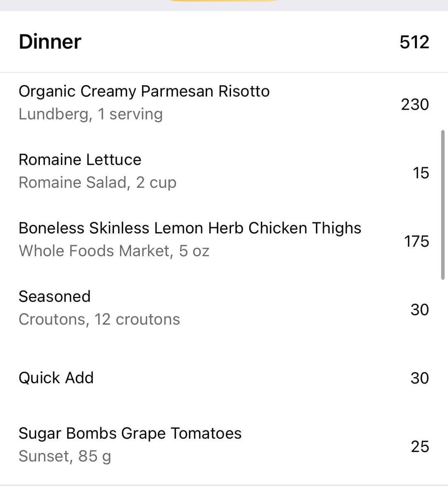The width and height of the screenshot is (448, 490).
Task: Click the 30 calorie value for croutons
Action: click(419, 310)
